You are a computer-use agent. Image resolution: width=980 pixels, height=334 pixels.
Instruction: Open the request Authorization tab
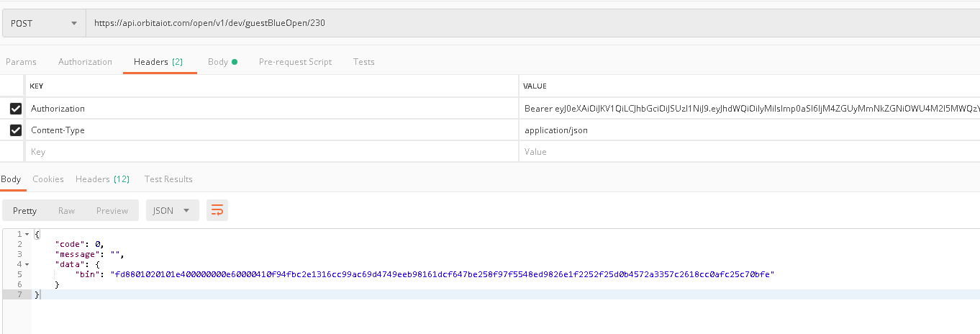[x=85, y=62]
